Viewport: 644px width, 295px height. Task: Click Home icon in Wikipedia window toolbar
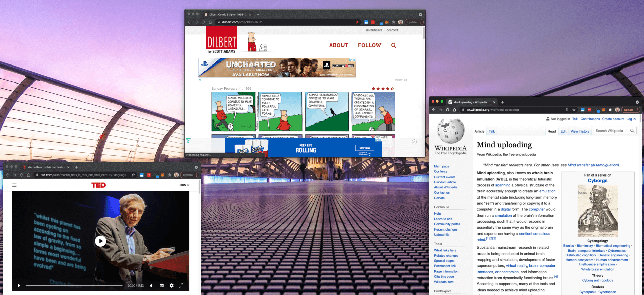[454, 110]
